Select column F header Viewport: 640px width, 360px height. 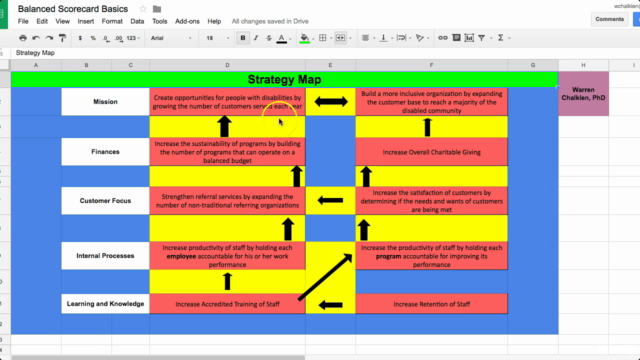coord(431,65)
